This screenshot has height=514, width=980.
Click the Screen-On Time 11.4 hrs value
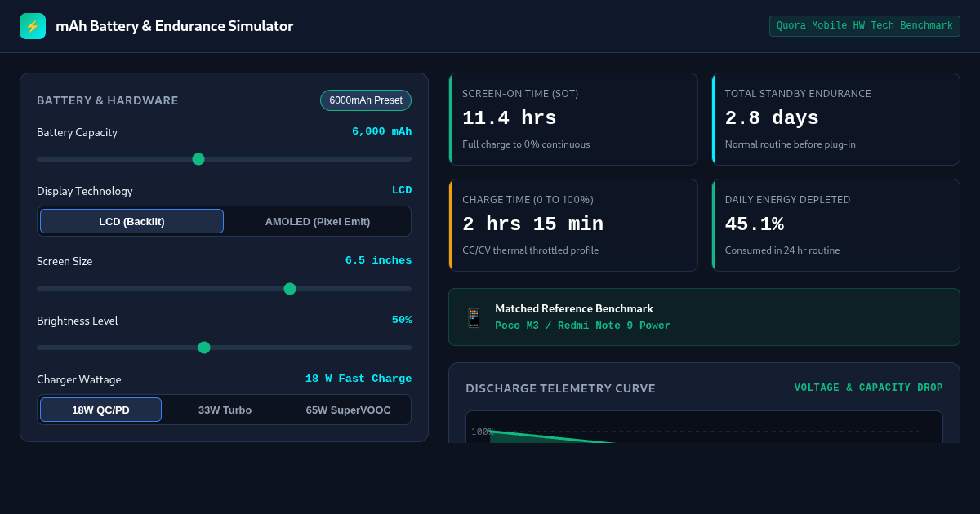pos(510,118)
